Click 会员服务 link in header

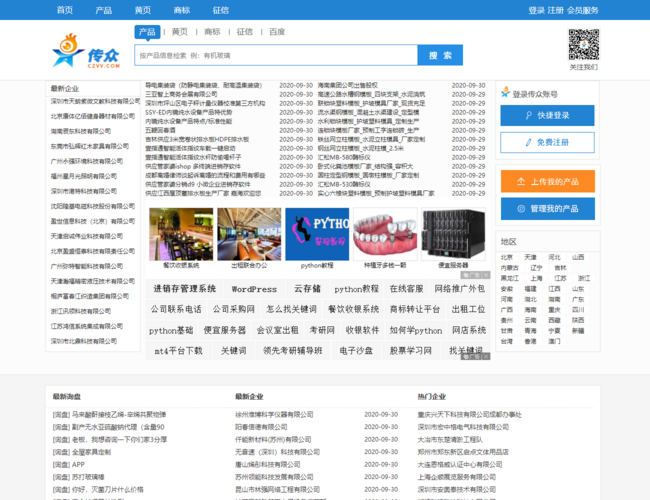[583, 10]
